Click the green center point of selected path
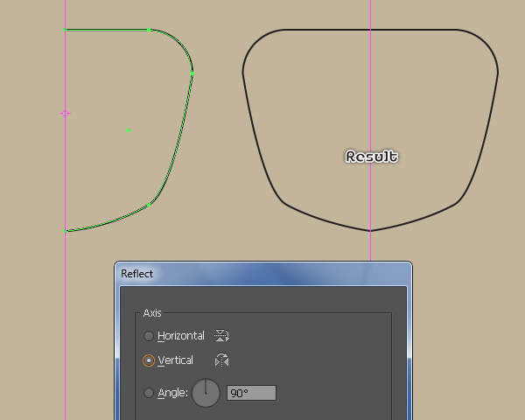Screen dimensions: 525x420 129,130
